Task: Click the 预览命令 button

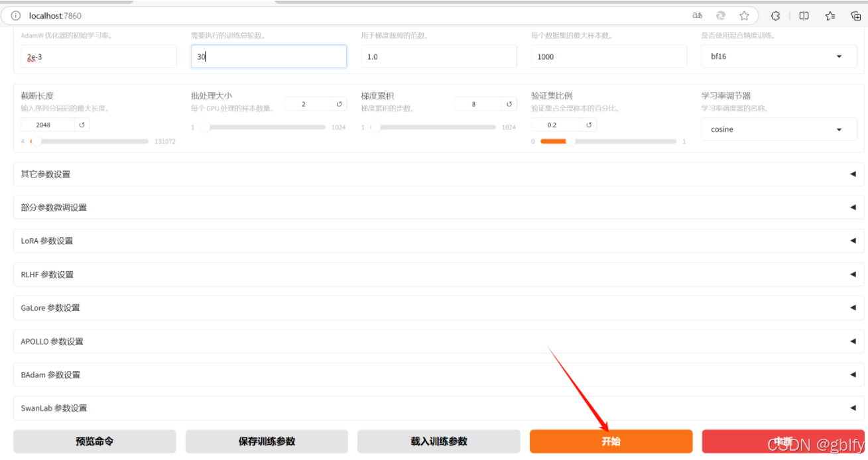Action: click(95, 441)
